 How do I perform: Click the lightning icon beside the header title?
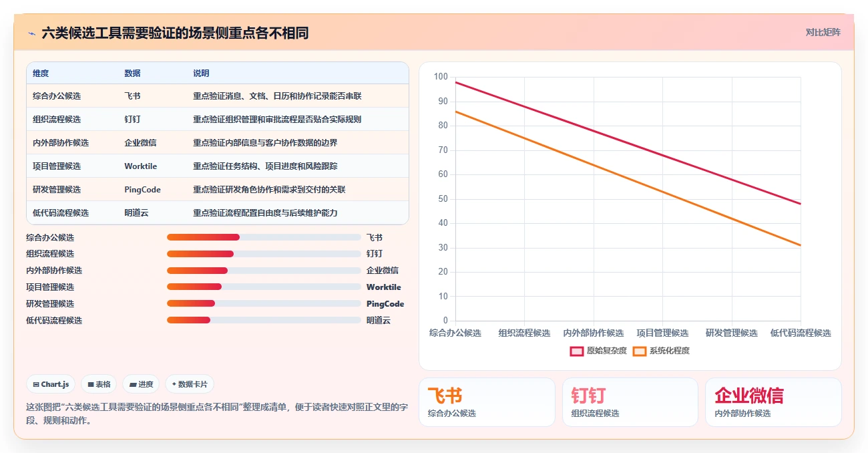(x=31, y=33)
